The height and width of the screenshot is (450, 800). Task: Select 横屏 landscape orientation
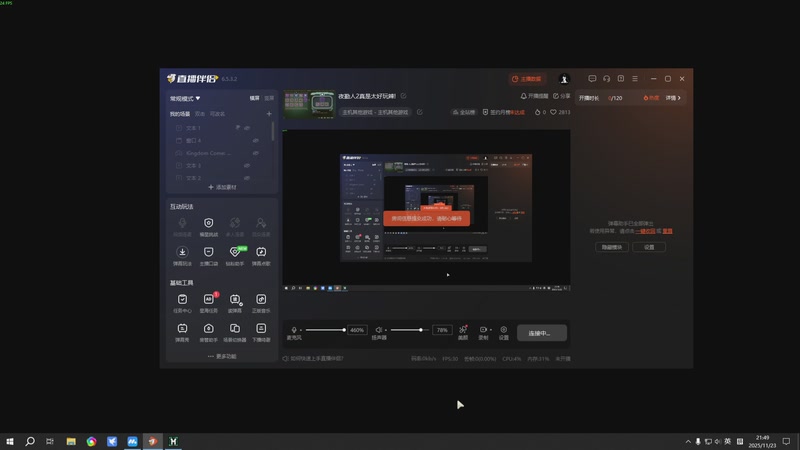(255, 98)
